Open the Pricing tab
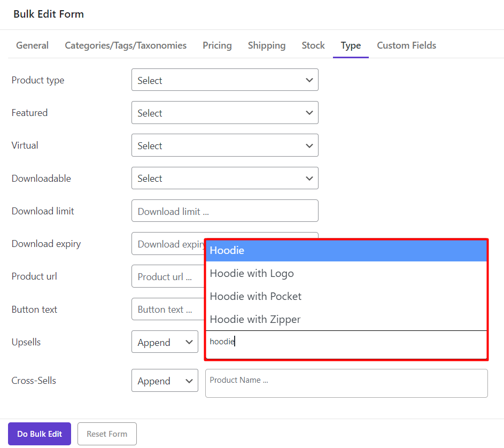 217,45
